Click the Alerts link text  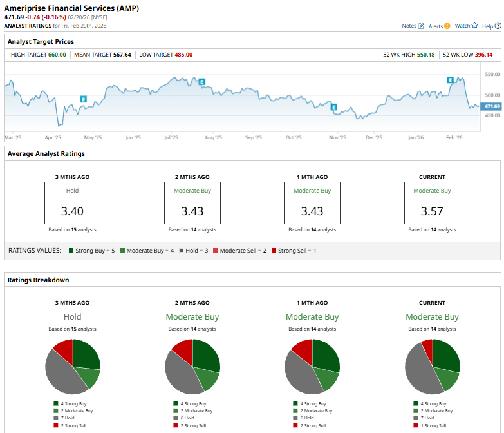pos(435,26)
